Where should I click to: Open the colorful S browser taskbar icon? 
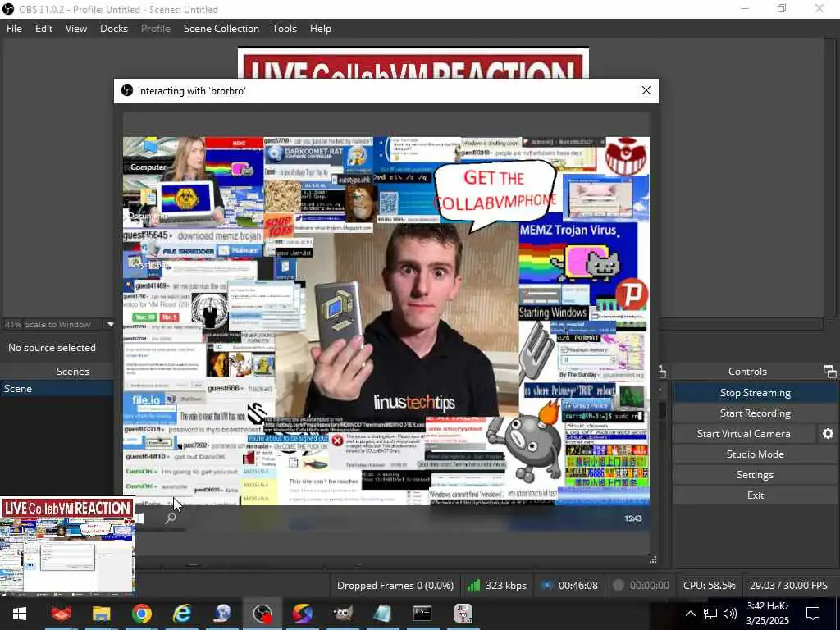coord(302,614)
